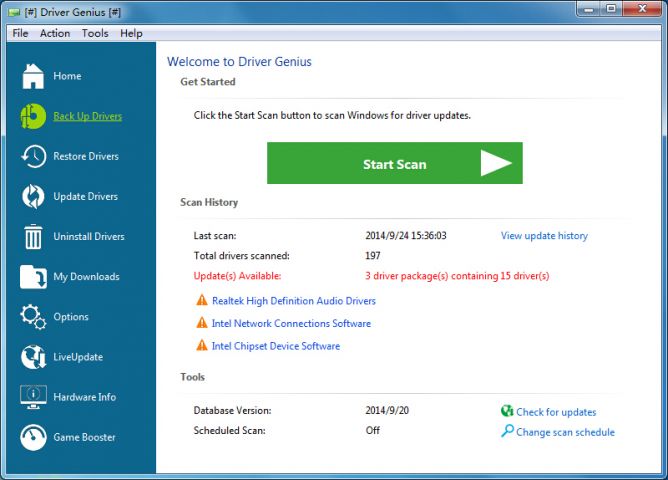
Task: Launch Game Booster gauge icon
Action: point(33,437)
